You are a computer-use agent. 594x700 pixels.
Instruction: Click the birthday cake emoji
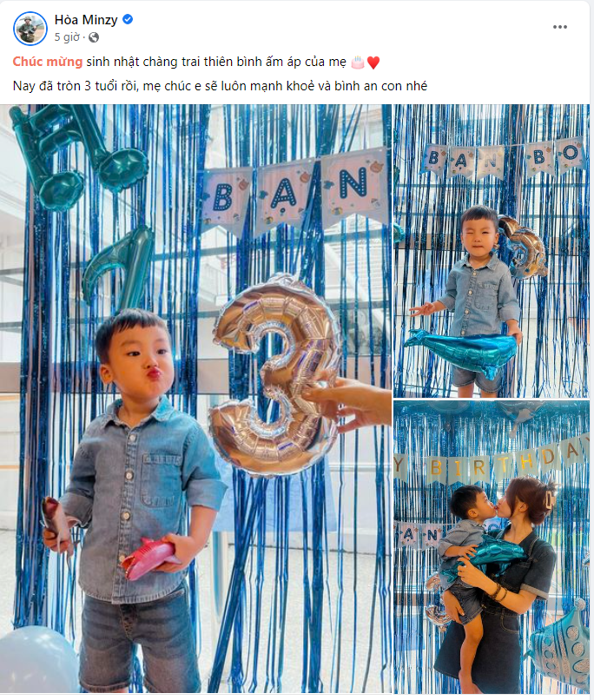pyautogui.click(x=358, y=62)
